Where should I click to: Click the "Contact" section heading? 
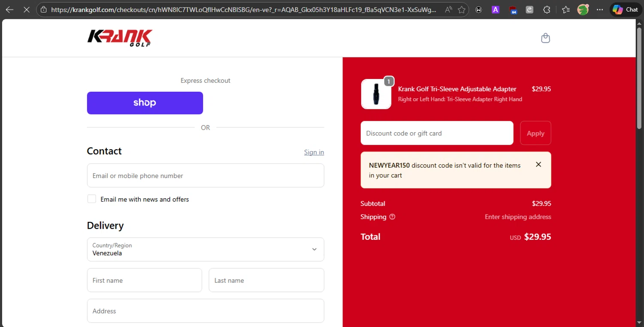(x=104, y=151)
